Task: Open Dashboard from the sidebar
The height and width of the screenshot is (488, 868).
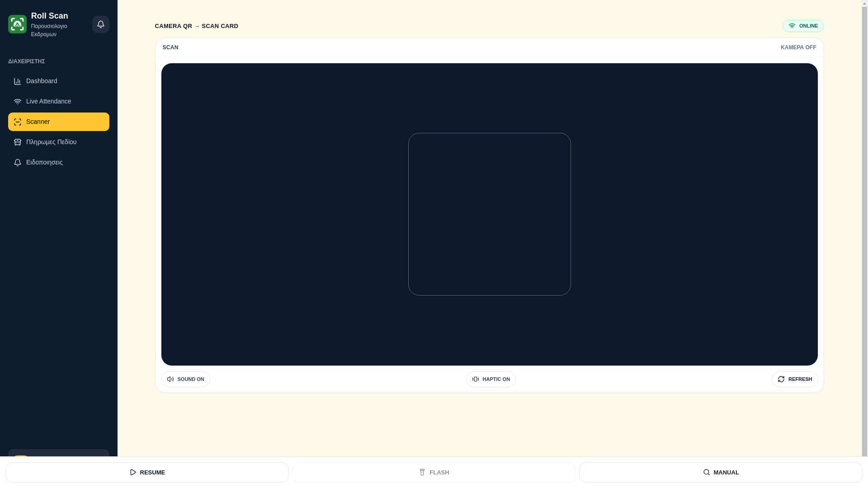Action: pyautogui.click(x=59, y=81)
